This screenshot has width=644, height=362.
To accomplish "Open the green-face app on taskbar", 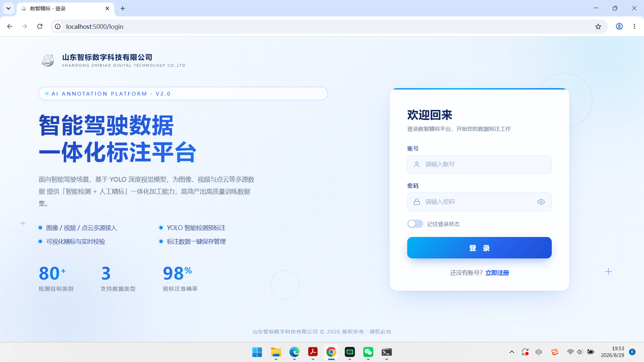I will coord(350,352).
